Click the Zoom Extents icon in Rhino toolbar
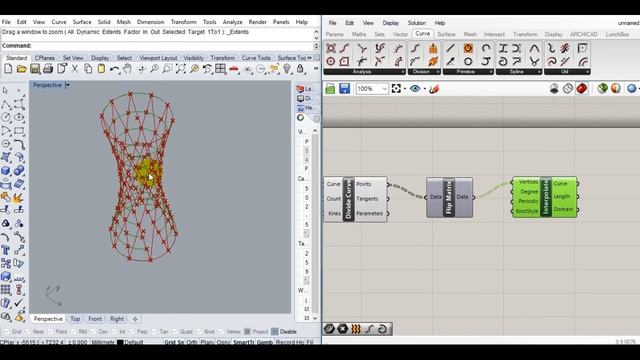 coord(180,69)
